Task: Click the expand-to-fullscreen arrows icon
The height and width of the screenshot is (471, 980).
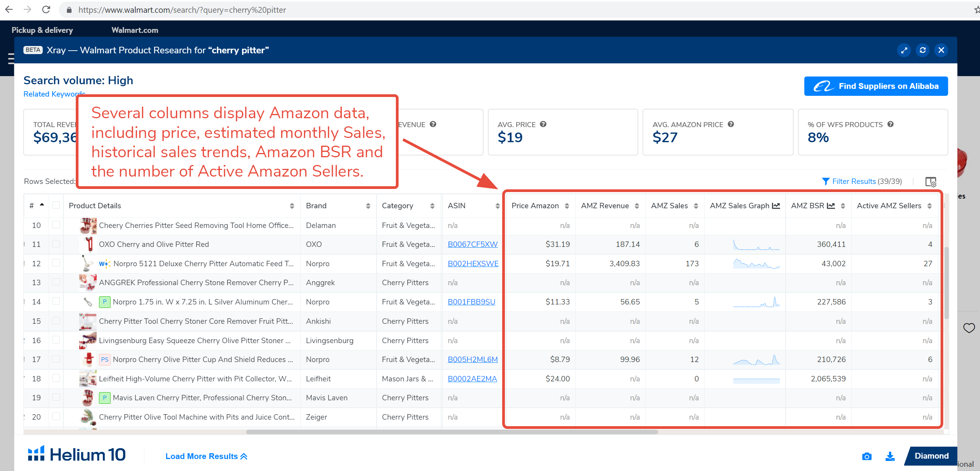Action: [904, 50]
